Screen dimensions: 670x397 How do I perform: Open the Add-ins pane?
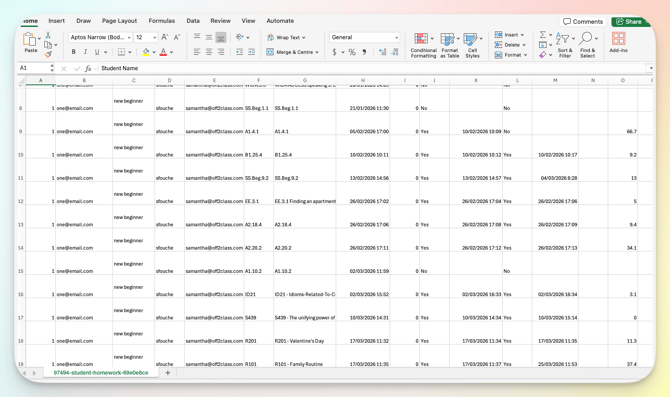(618, 42)
